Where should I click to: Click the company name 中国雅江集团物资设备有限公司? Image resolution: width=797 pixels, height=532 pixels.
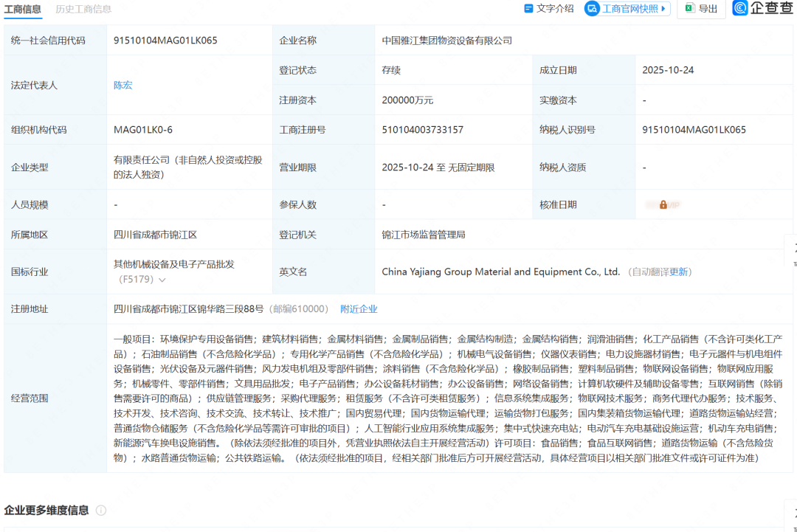[x=446, y=41]
